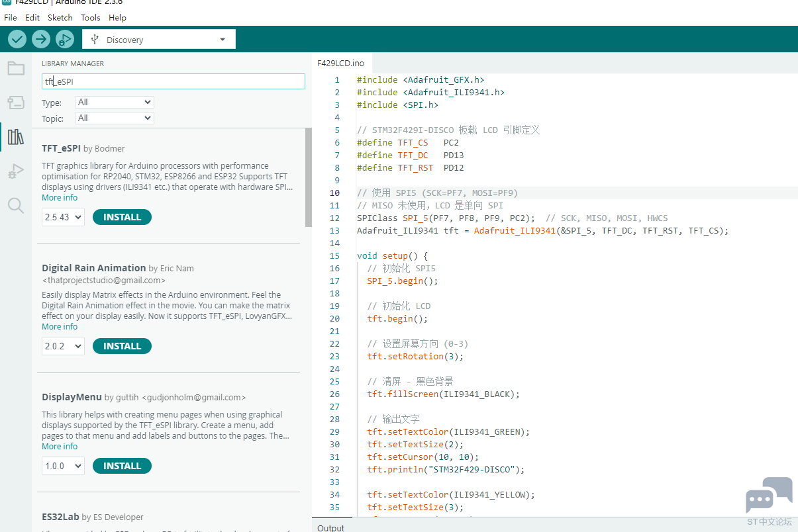Click the tft.println("STM32F429-DISCO") line
798x532 pixels.
pyautogui.click(x=446, y=470)
